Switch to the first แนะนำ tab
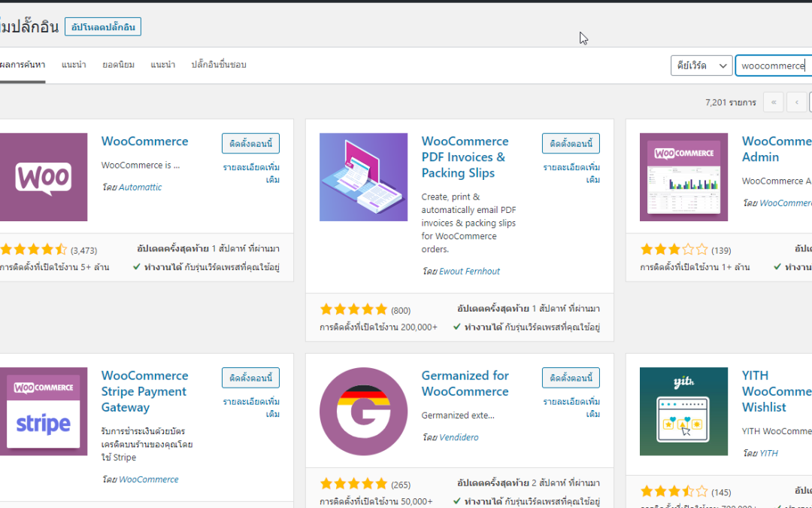Image resolution: width=812 pixels, height=508 pixels. 74,65
